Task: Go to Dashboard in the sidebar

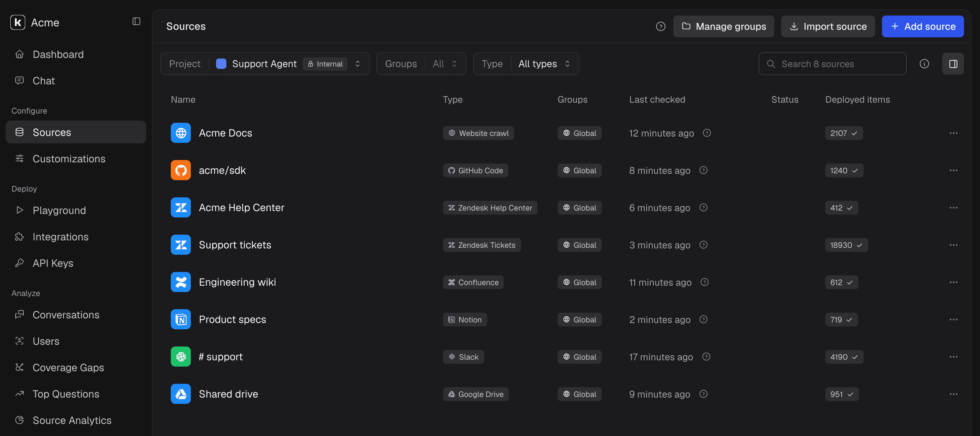Action: point(76,54)
